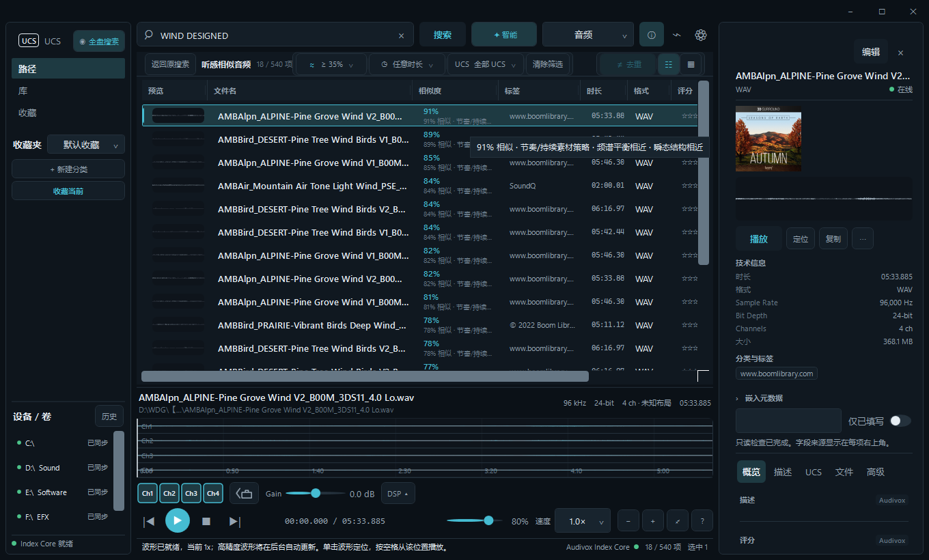Adjust the 80% volume slider handle

pyautogui.click(x=488, y=520)
